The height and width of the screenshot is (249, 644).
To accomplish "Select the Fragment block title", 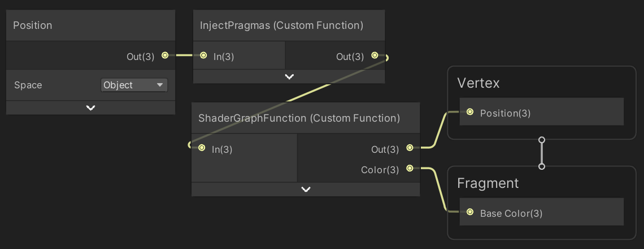I will point(488,183).
